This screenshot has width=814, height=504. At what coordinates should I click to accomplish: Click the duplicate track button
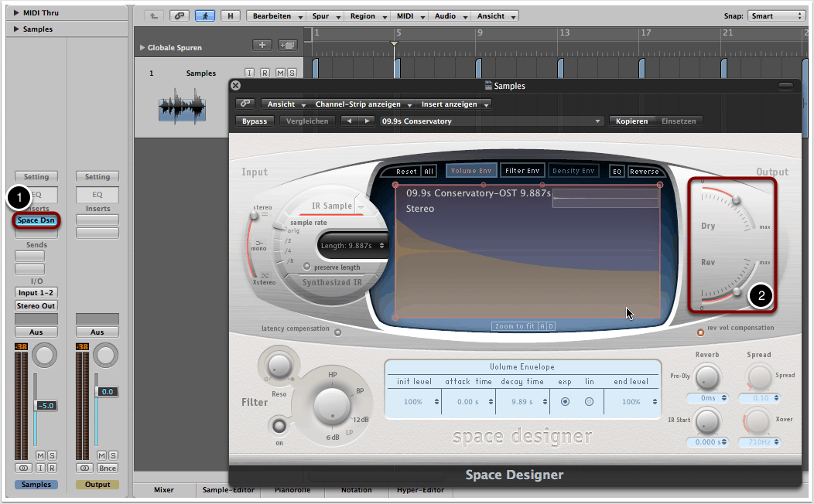(287, 46)
